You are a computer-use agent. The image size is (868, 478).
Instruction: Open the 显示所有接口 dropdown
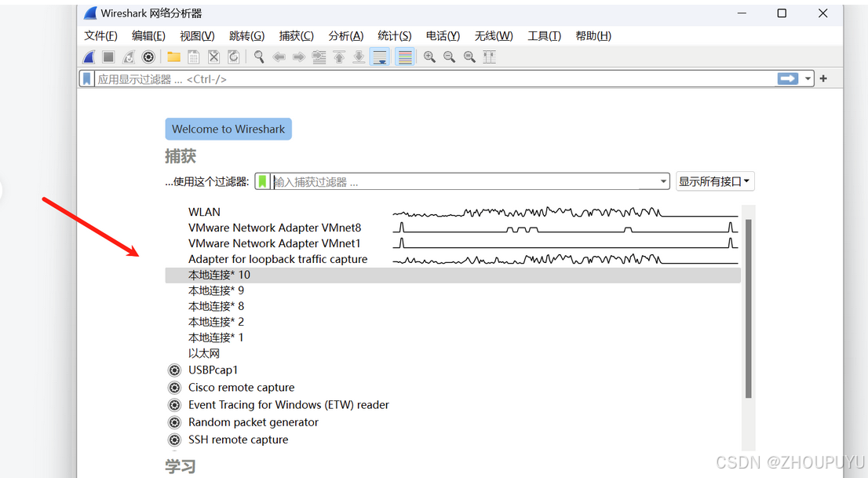coord(715,181)
